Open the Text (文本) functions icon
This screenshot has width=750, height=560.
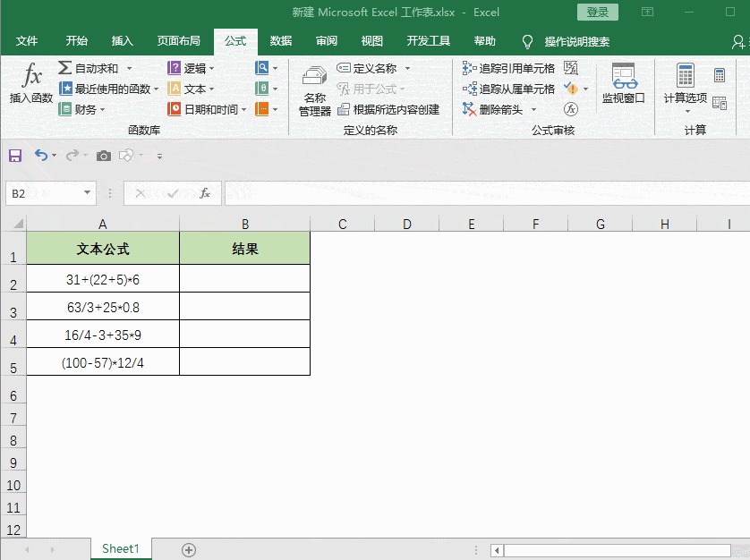[175, 89]
